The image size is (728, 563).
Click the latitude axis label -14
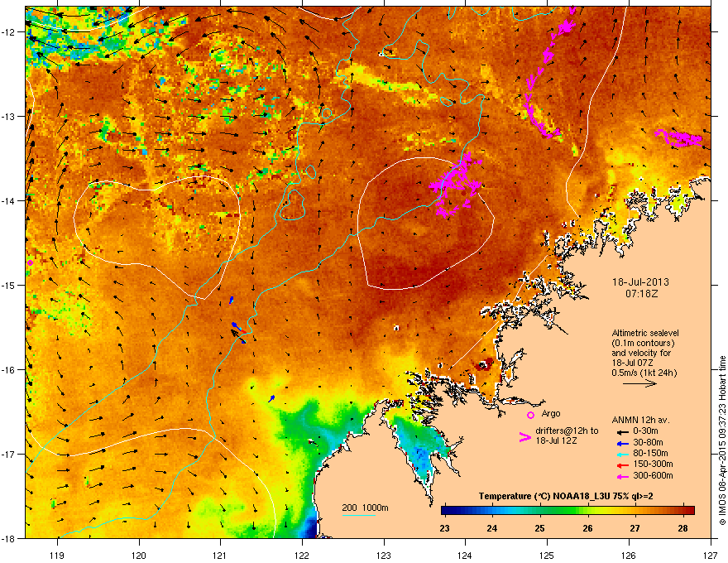click(x=8, y=200)
